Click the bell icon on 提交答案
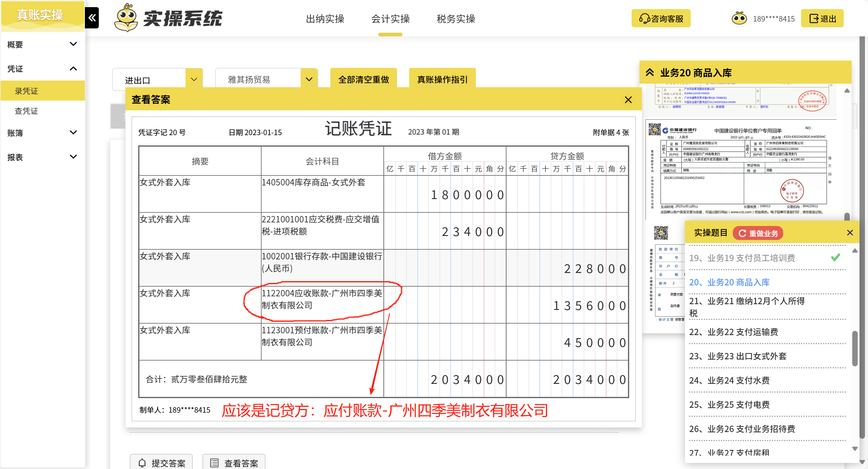 tap(142, 463)
